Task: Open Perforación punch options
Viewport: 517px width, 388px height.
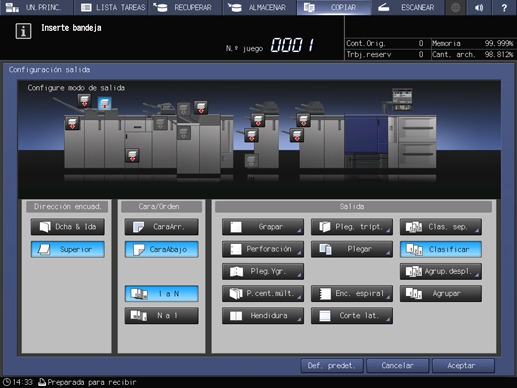Action: pos(263,249)
